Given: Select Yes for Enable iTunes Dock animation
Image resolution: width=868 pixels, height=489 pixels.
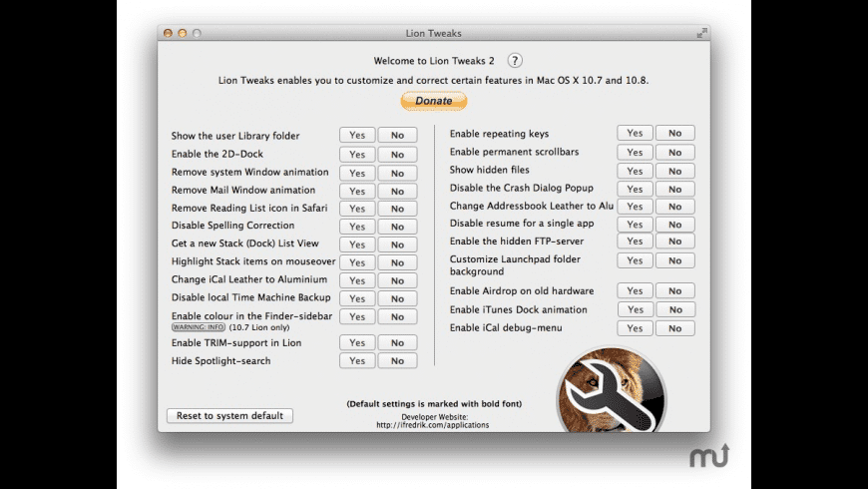Looking at the screenshot, I should pyautogui.click(x=635, y=309).
